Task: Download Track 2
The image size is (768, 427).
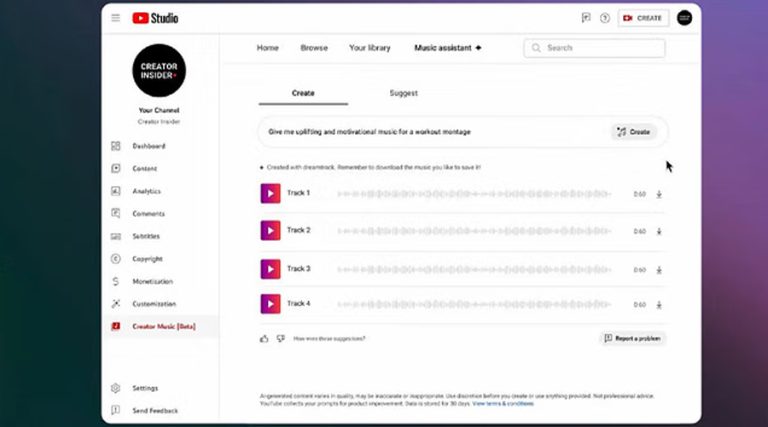Action: tap(659, 231)
